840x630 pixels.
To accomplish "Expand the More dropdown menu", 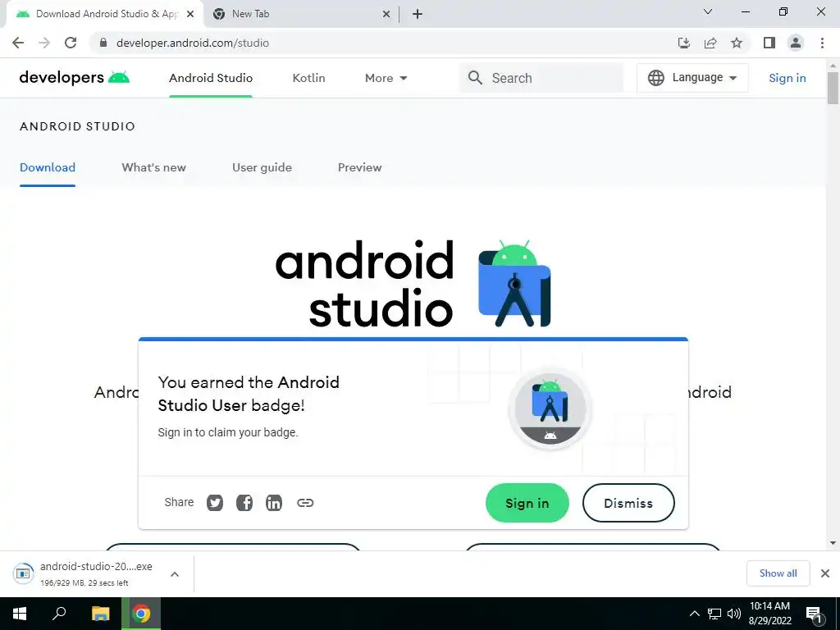I will point(386,78).
